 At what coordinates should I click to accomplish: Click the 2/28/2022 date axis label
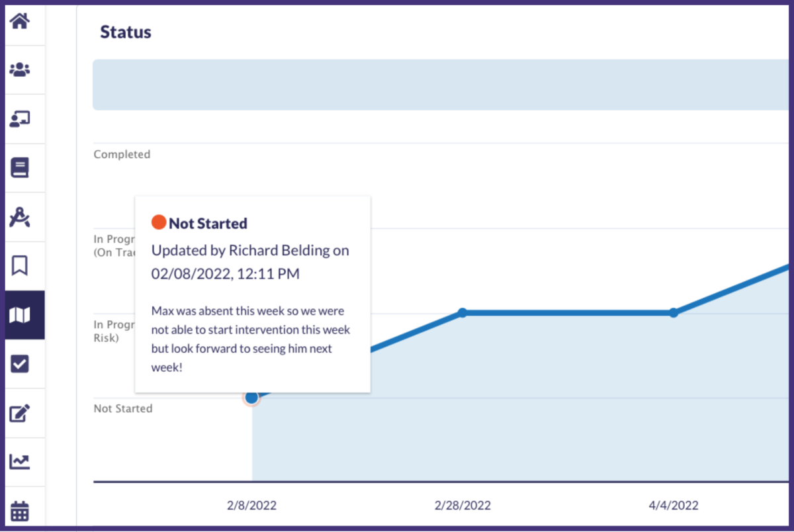(x=463, y=506)
